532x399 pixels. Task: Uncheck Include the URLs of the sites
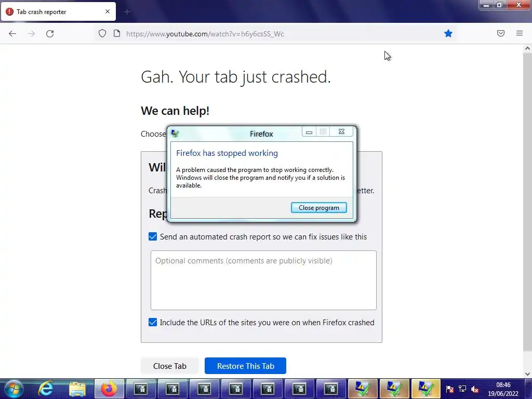pos(153,322)
